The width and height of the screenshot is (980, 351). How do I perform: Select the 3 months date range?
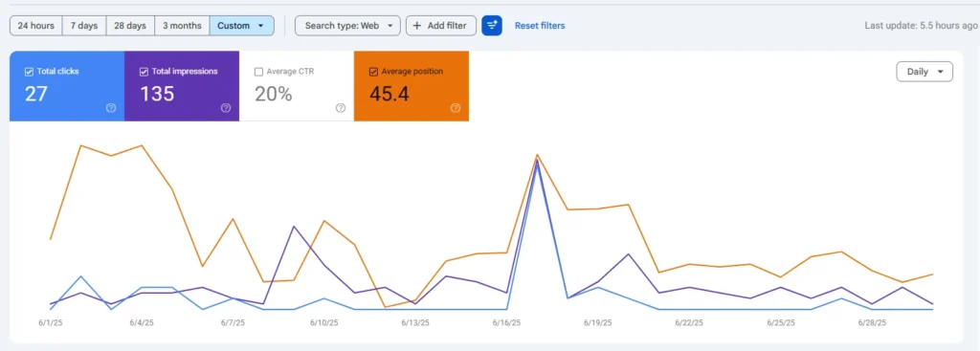(x=182, y=26)
